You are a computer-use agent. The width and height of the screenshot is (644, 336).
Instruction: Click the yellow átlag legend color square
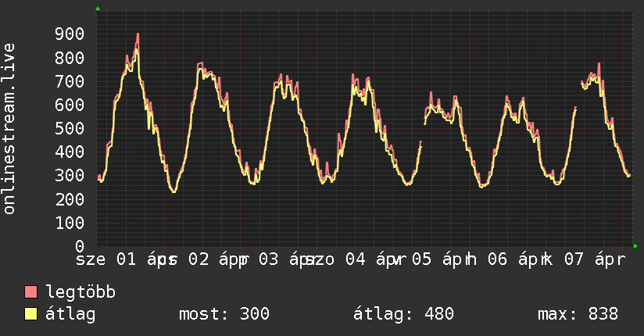click(x=31, y=315)
